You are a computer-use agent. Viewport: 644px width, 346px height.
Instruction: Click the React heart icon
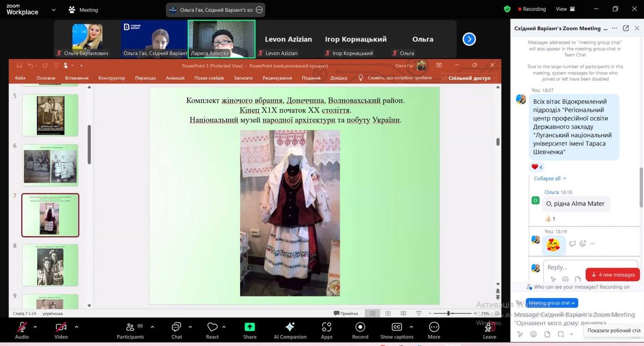pyautogui.click(x=212, y=327)
